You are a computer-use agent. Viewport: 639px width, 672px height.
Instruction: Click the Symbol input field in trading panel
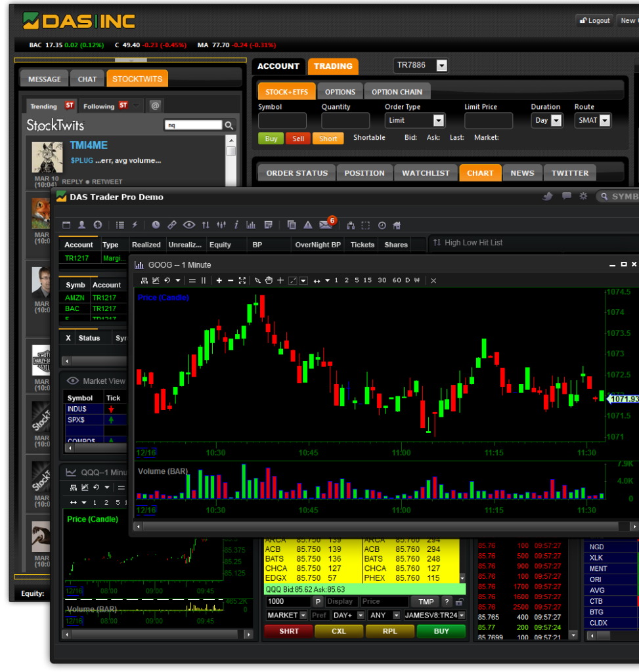point(282,121)
